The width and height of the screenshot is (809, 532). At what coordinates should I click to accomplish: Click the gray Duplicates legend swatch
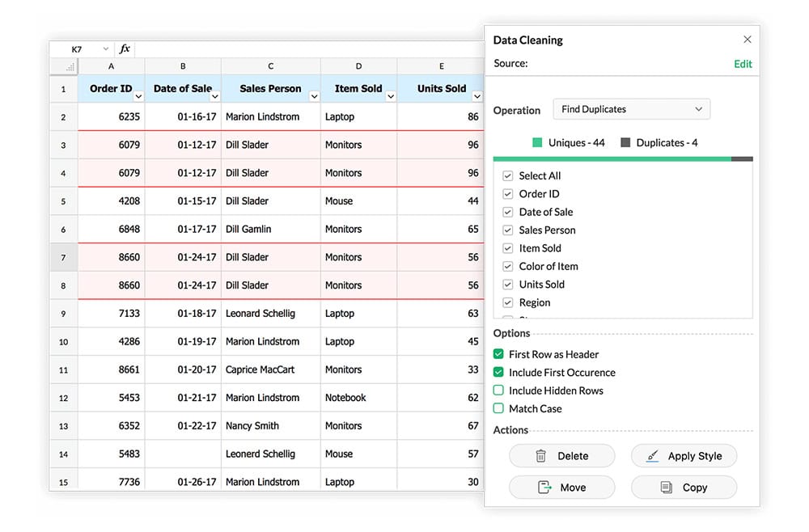[625, 143]
